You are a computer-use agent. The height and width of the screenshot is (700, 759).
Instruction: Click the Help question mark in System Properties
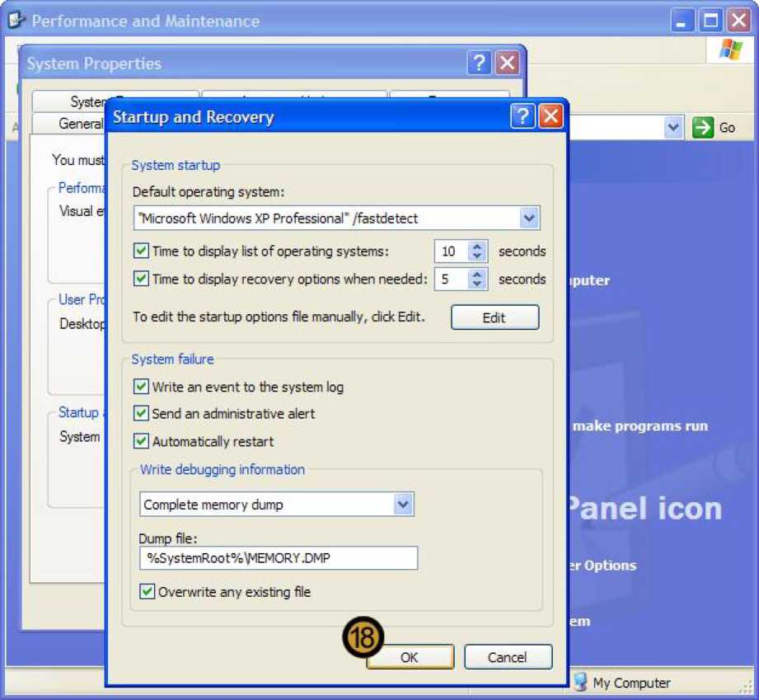click(x=479, y=63)
